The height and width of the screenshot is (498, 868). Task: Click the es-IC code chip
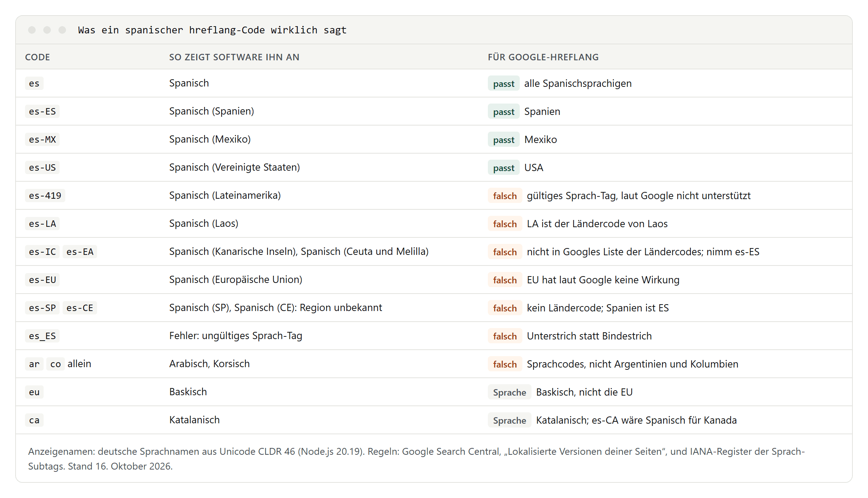pyautogui.click(x=42, y=252)
